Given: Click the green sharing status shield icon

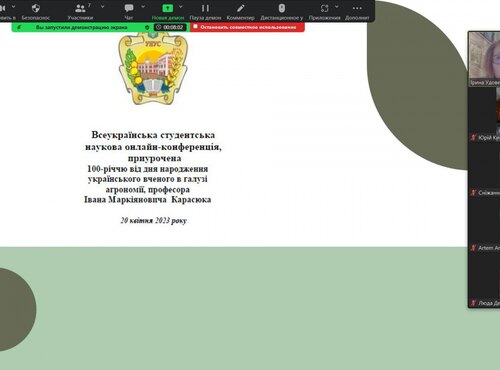Looking at the screenshot, I should [147, 27].
